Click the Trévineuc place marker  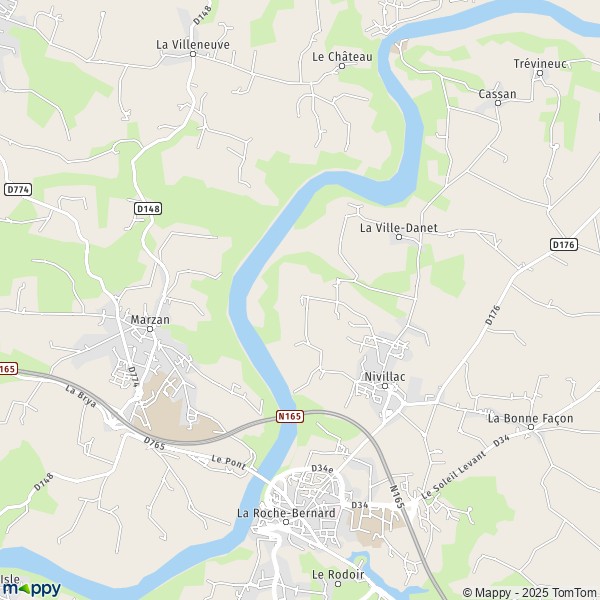click(540, 73)
